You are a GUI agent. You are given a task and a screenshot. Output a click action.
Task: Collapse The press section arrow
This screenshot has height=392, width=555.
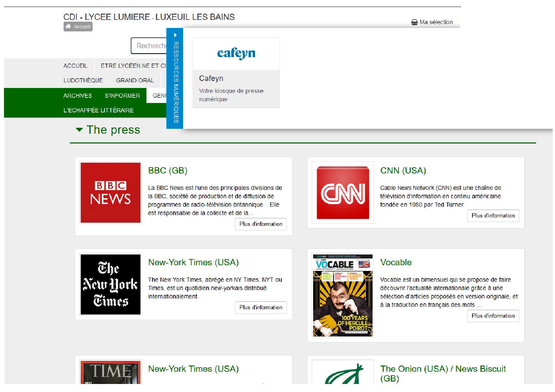coord(79,130)
